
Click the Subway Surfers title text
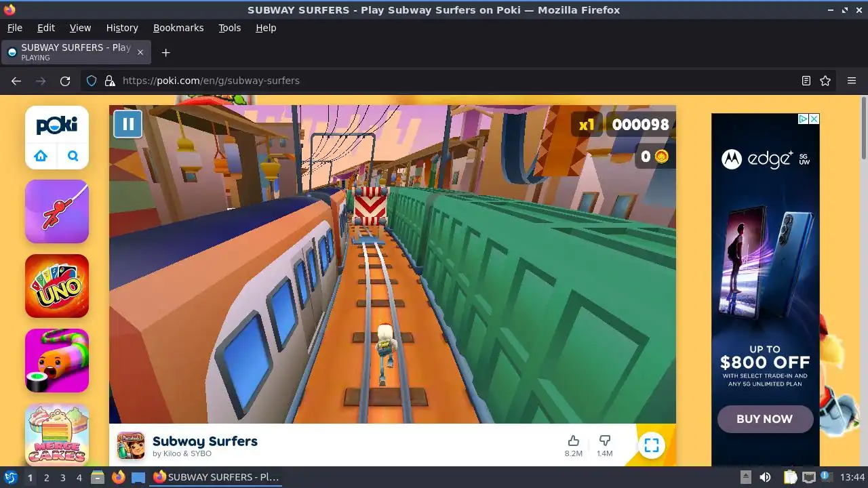click(x=205, y=441)
